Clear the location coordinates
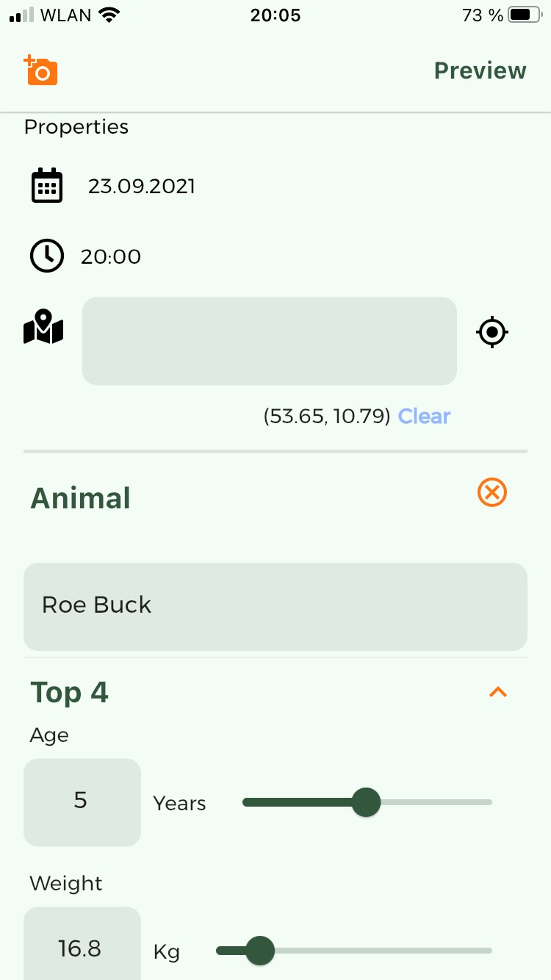 [x=424, y=417]
